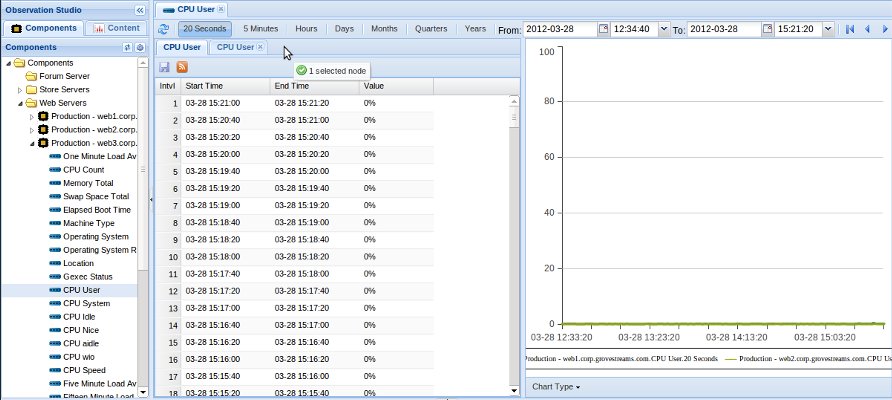Toggle the 20 Seconds interval button
The width and height of the screenshot is (892, 400).
click(x=205, y=29)
